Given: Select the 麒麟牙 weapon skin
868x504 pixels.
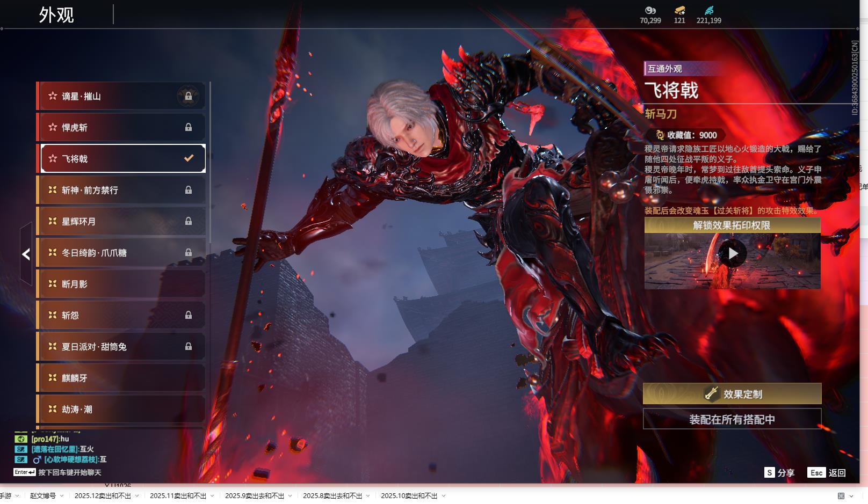Looking at the screenshot, I should 121,378.
